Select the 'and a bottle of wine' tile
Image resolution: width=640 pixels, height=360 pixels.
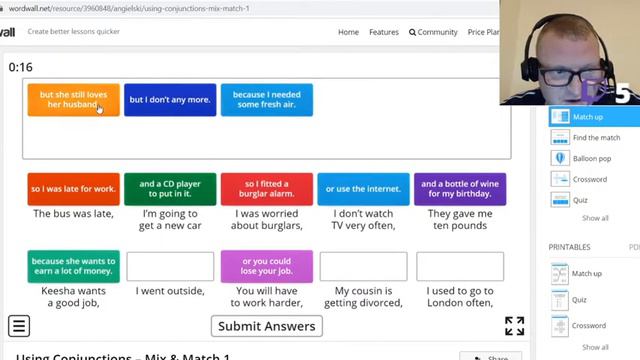[x=460, y=189]
